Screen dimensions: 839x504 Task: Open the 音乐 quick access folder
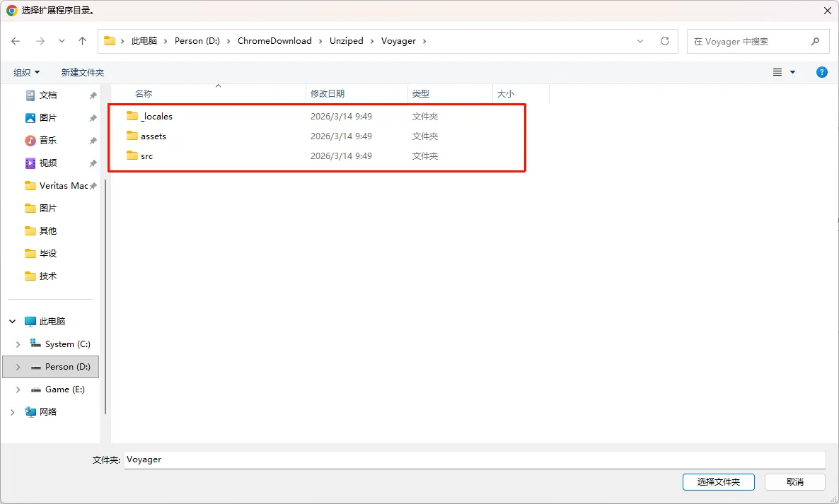pos(48,140)
